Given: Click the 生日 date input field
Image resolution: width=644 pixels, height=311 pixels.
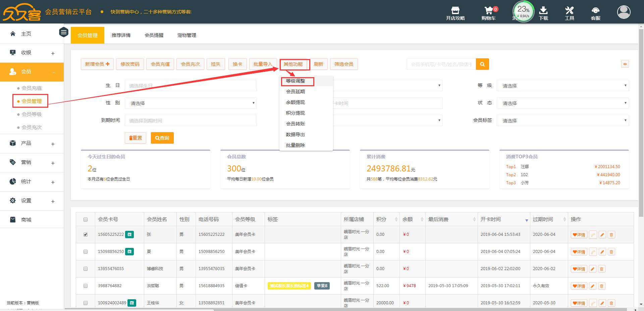Looking at the screenshot, I should [x=191, y=86].
